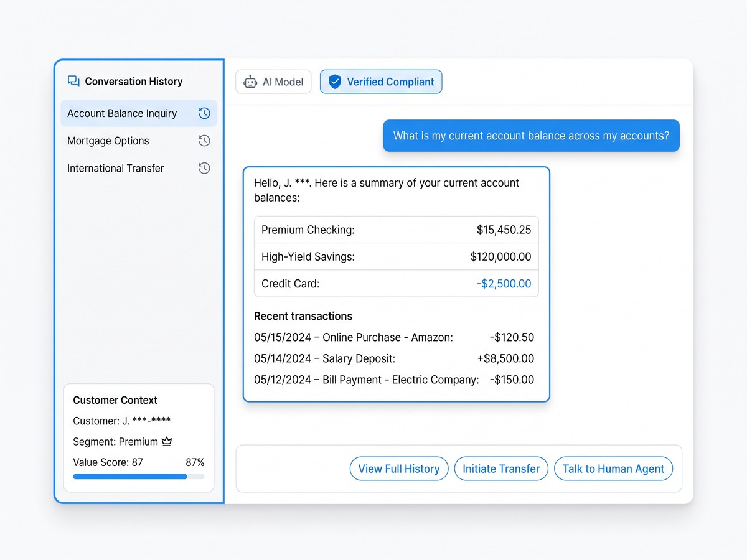Click the 05/12/2024 Electric Company bill payment

394,380
